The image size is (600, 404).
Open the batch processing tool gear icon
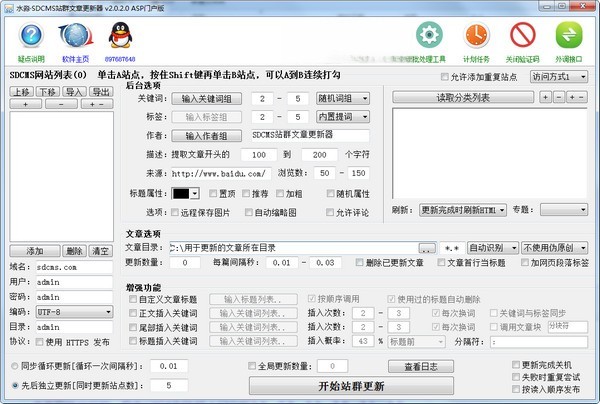coord(429,35)
